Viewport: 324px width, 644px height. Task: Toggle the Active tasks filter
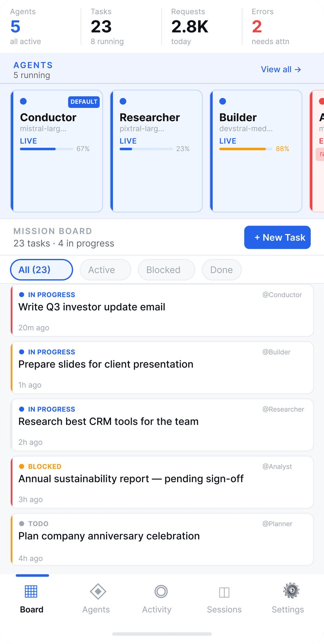[x=105, y=270]
